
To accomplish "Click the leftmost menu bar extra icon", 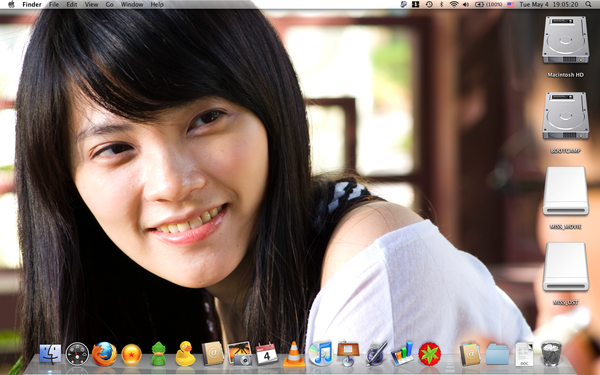I will 404,5.
